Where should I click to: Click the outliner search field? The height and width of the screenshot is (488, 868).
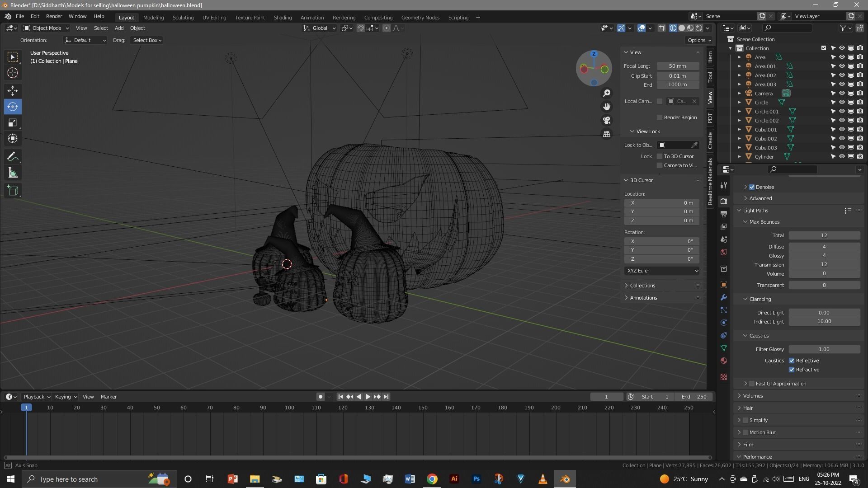pos(787,28)
